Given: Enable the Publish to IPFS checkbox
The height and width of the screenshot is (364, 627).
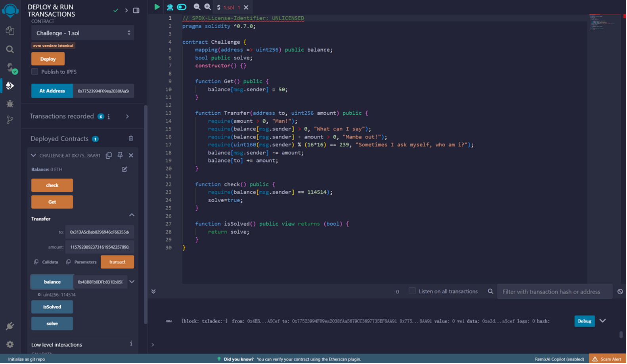Looking at the screenshot, I should [x=35, y=72].
